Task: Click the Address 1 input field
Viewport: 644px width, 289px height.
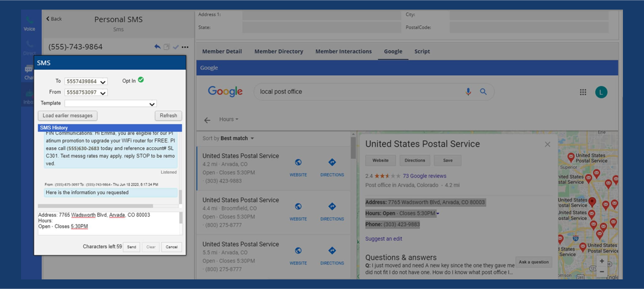Action: tap(321, 15)
